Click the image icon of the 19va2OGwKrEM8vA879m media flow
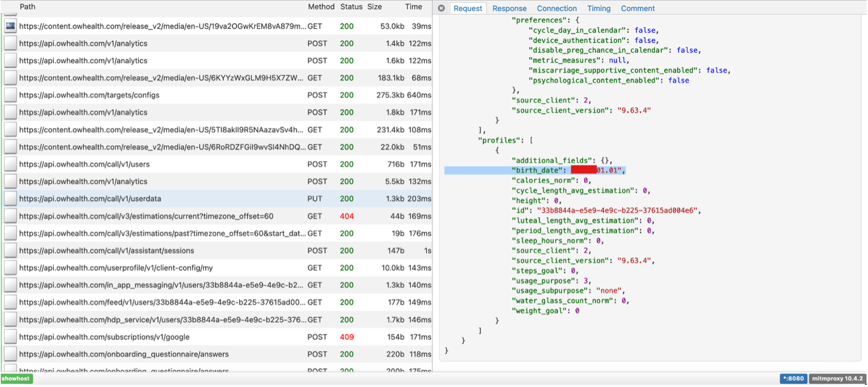Image resolution: width=868 pixels, height=387 pixels. 10,26
